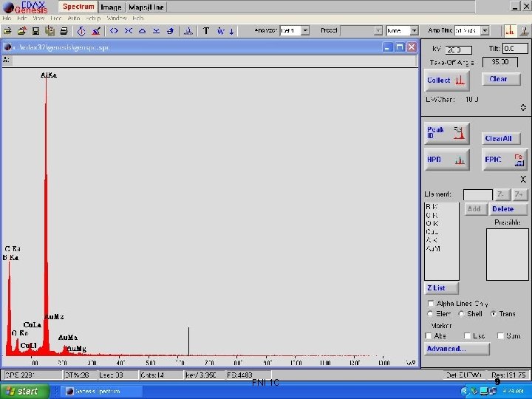Image resolution: width=532 pixels, height=399 pixels.
Task: Select the Elem radio button
Action: pyautogui.click(x=430, y=314)
